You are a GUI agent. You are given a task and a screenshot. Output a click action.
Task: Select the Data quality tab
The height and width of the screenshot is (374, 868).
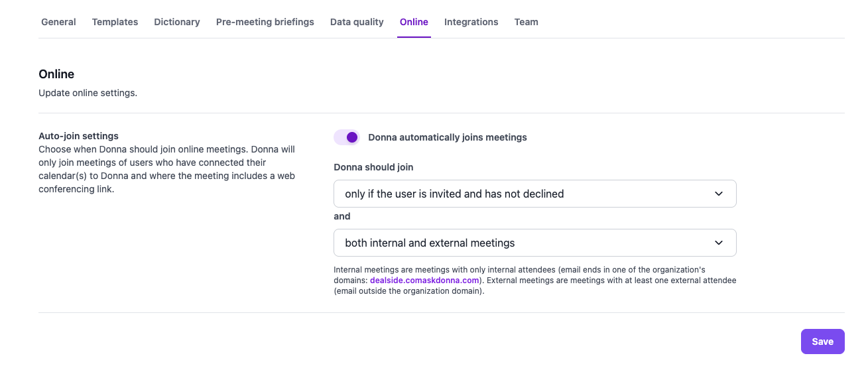[x=357, y=22]
